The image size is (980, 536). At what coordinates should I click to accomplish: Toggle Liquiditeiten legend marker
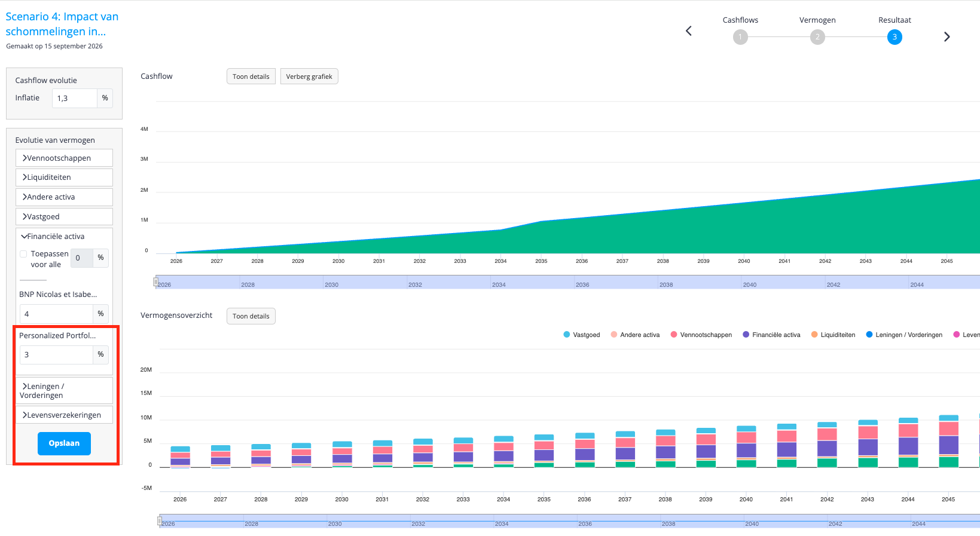[x=814, y=335]
